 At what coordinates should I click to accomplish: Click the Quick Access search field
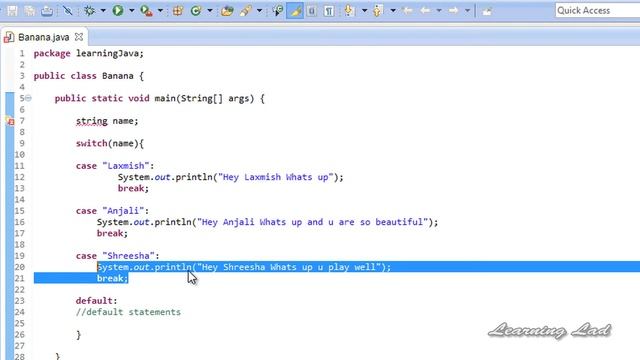597,10
